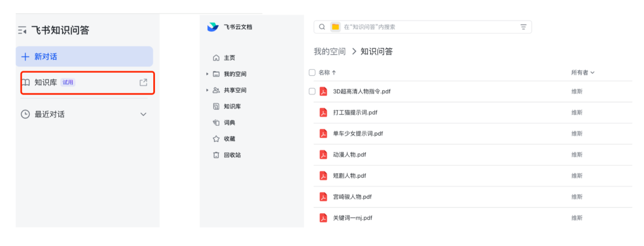Click PDF icon of 动漫人物.pdf
This screenshot has width=644, height=246.
(323, 155)
